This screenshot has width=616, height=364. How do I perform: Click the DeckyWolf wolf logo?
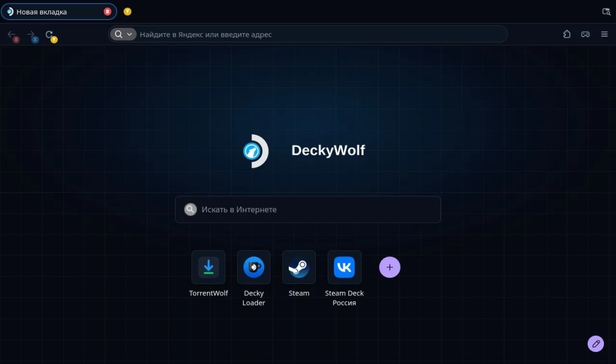point(254,151)
